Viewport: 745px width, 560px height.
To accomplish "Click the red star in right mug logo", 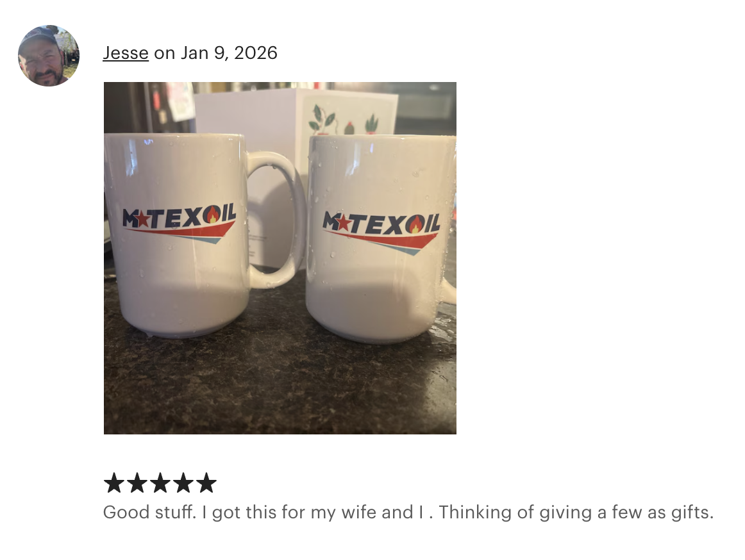I will 343,222.
